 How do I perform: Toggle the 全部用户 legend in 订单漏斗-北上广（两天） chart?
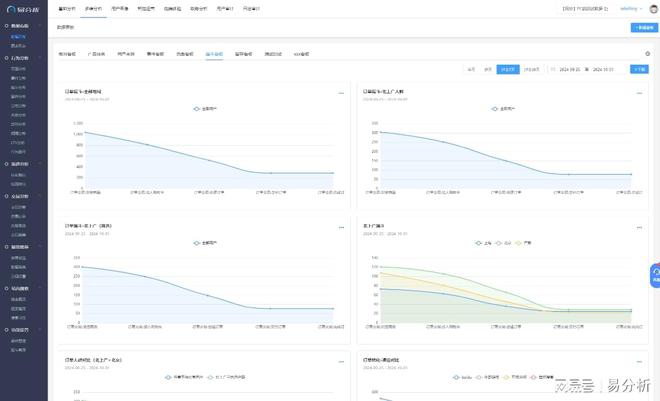[205, 243]
